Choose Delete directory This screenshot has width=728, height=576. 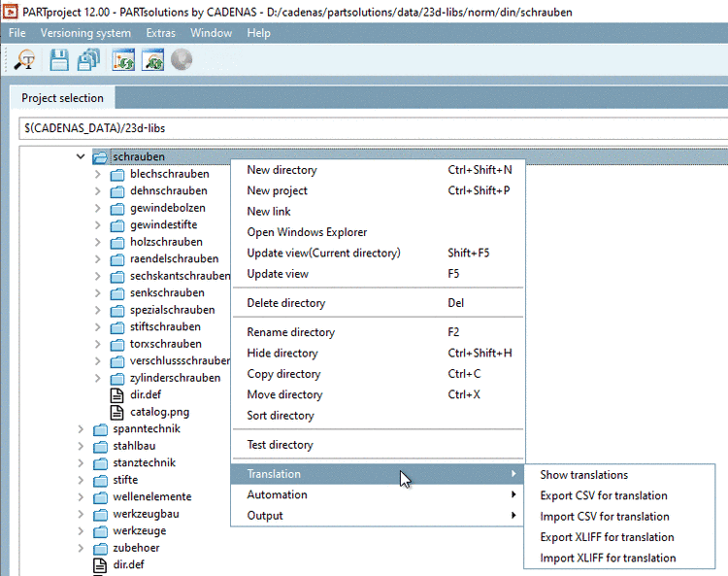click(x=378, y=303)
